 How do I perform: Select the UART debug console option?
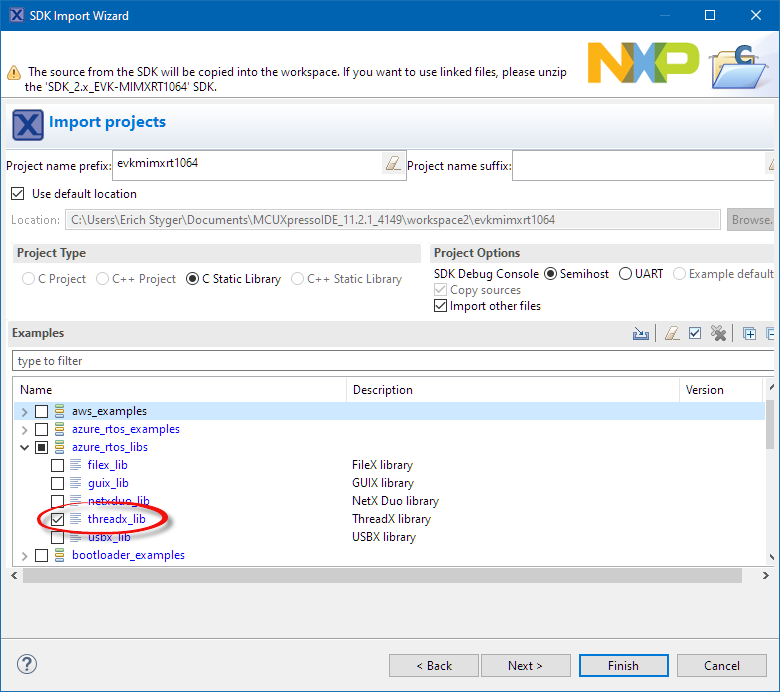[x=625, y=274]
